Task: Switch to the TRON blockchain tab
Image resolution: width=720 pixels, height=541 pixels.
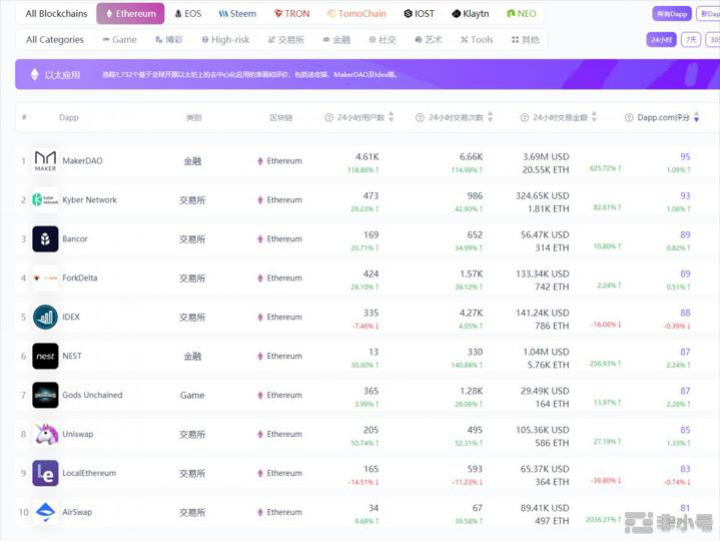Action: pos(292,14)
